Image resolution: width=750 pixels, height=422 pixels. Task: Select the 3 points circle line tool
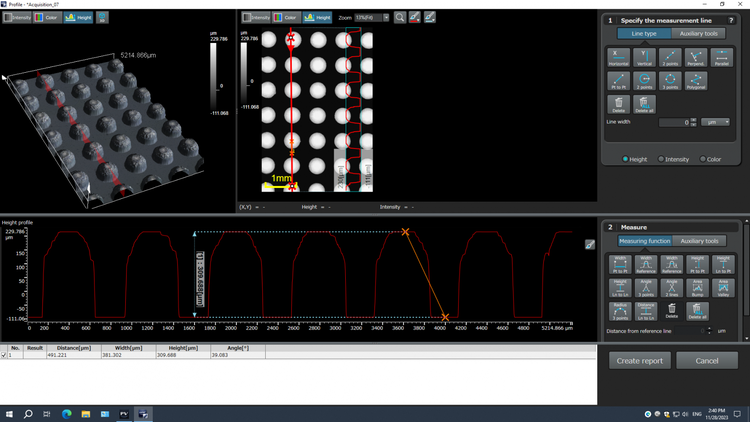[671, 80]
